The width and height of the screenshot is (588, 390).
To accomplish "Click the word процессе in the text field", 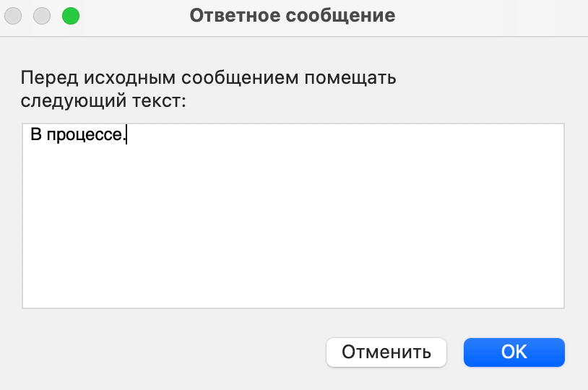I will point(85,134).
